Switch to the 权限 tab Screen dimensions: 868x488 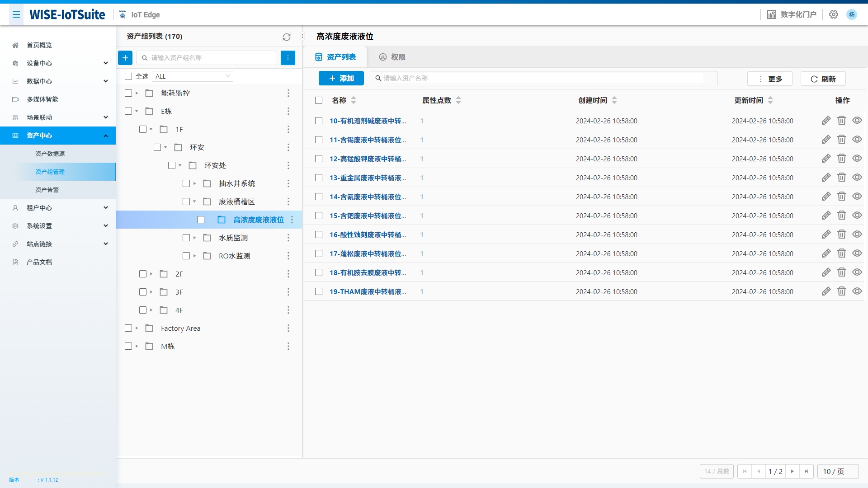tap(392, 57)
